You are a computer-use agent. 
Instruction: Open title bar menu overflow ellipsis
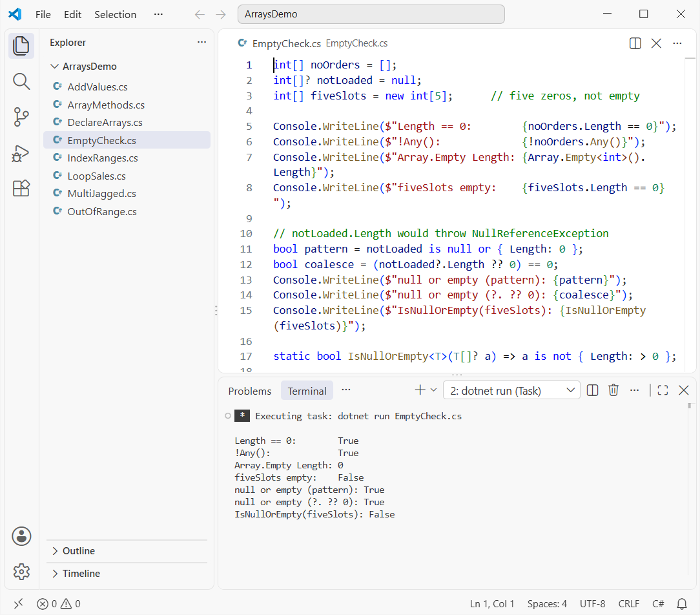(x=158, y=14)
